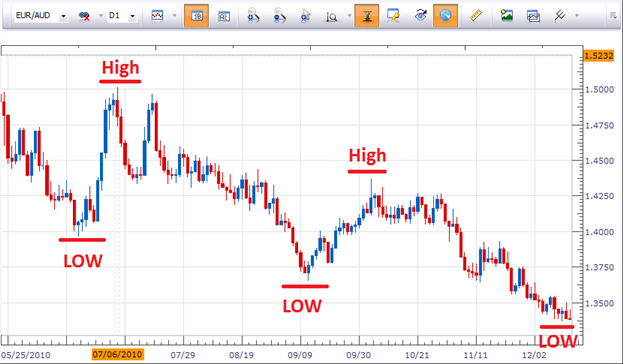
Task: Switch to the ask chart mode icon
Action: [224, 16]
